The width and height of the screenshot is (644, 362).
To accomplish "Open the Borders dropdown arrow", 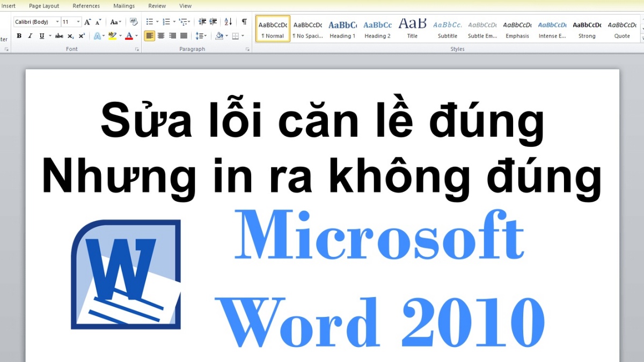I will tap(243, 36).
